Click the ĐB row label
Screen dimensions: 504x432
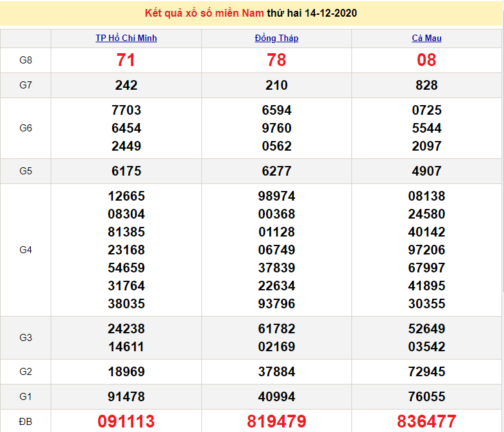[26, 421]
